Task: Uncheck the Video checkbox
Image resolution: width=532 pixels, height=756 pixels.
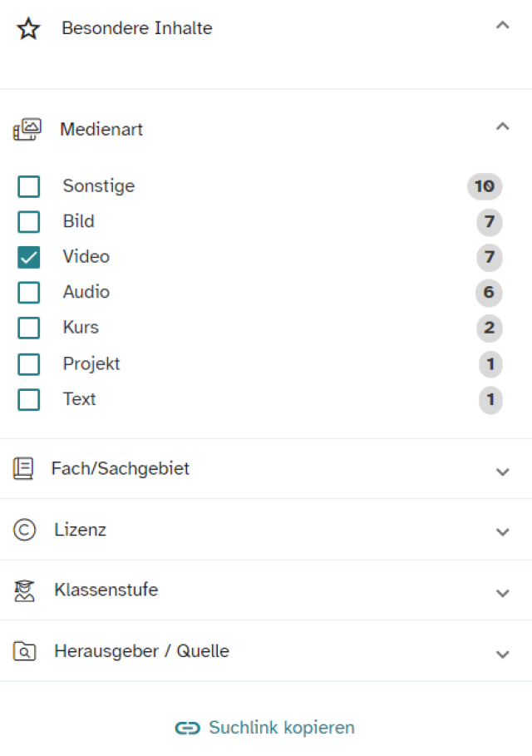Action: click(29, 257)
